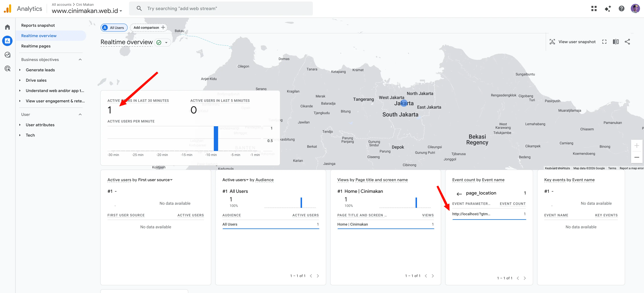Viewport: 644px width, 293px height.
Task: Click the Google Analytics logo
Action: (x=8, y=8)
